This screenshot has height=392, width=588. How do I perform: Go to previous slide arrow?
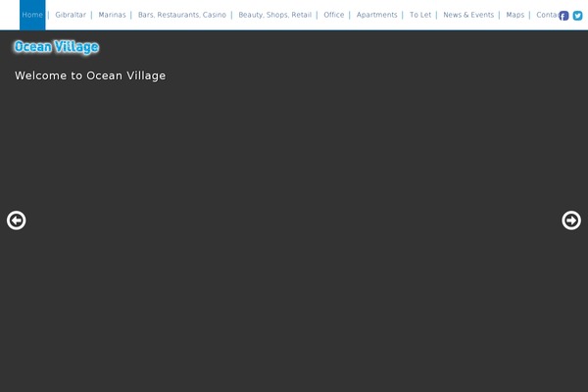coord(16,220)
